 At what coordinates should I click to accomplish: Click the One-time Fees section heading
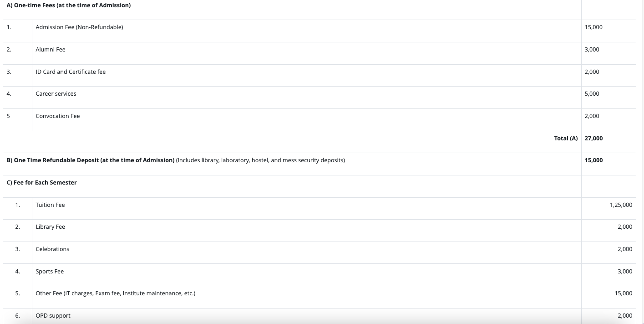(x=69, y=5)
